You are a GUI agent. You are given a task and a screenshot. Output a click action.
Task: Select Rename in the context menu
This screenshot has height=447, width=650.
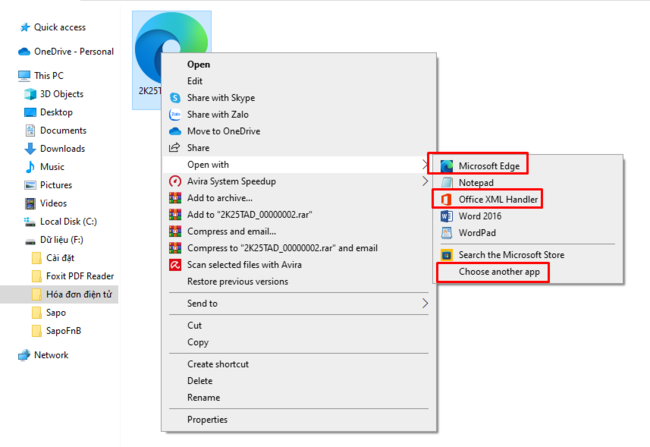(203, 397)
